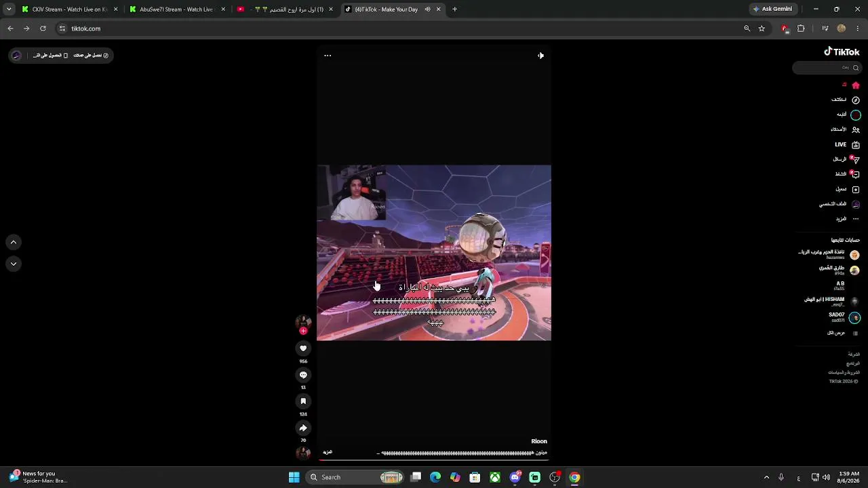Open the taskbar clock showing 1:59 AM
This screenshot has height=488, width=868.
click(849, 477)
